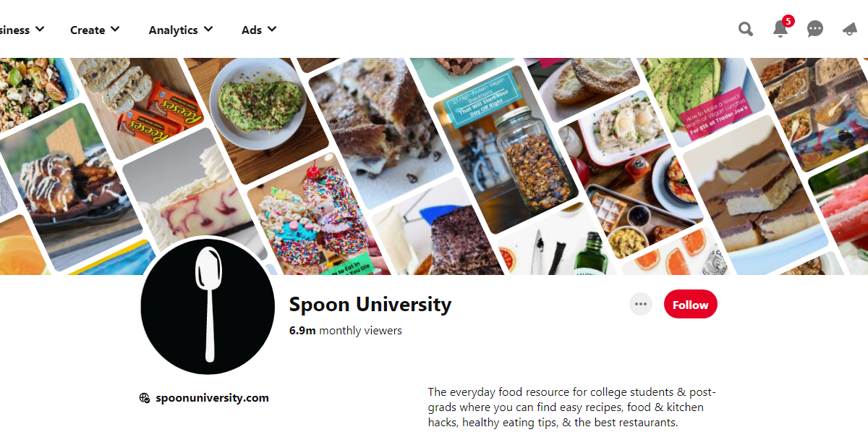This screenshot has height=440, width=868.
Task: Click the megaphone updates icon
Action: click(x=850, y=30)
